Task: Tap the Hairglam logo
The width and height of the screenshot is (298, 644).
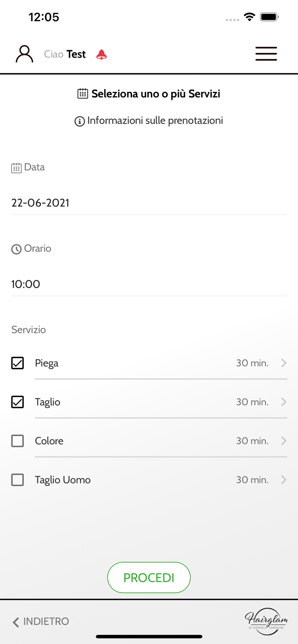Action: tap(266, 621)
